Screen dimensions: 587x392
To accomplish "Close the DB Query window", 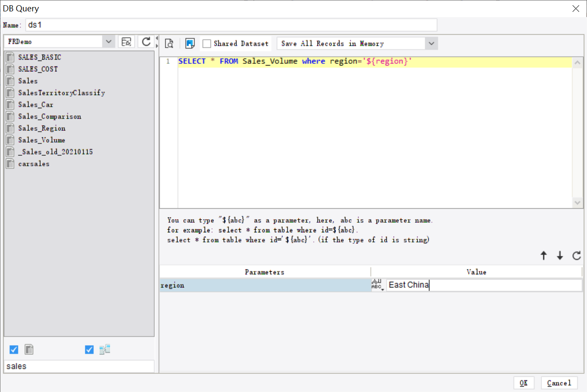I will pyautogui.click(x=576, y=8).
